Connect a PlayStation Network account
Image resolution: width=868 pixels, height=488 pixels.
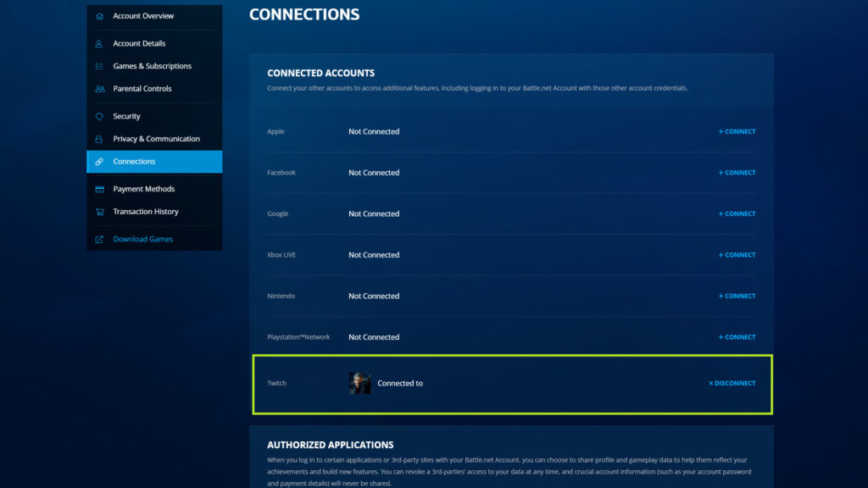tap(736, 336)
